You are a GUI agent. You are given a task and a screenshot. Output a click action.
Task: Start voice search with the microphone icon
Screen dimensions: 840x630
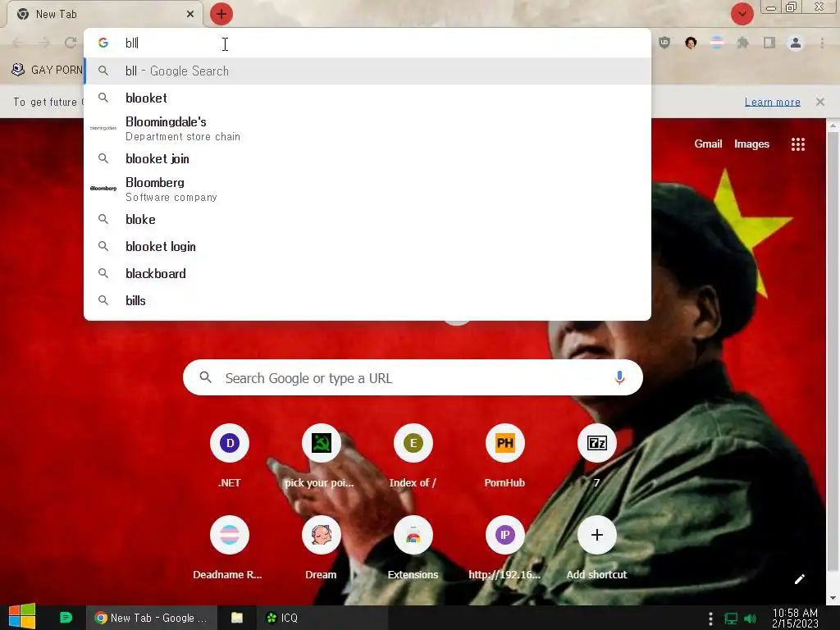tap(619, 377)
